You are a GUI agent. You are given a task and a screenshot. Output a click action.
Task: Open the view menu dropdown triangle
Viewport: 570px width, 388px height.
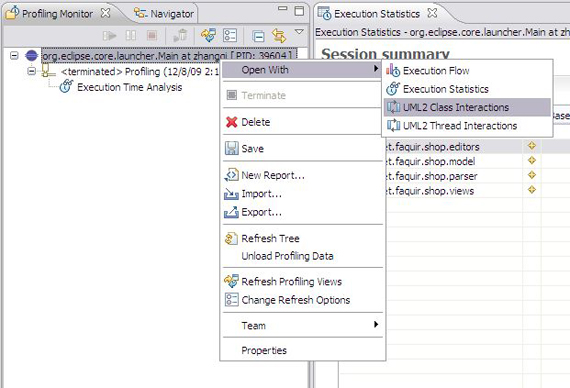click(299, 32)
